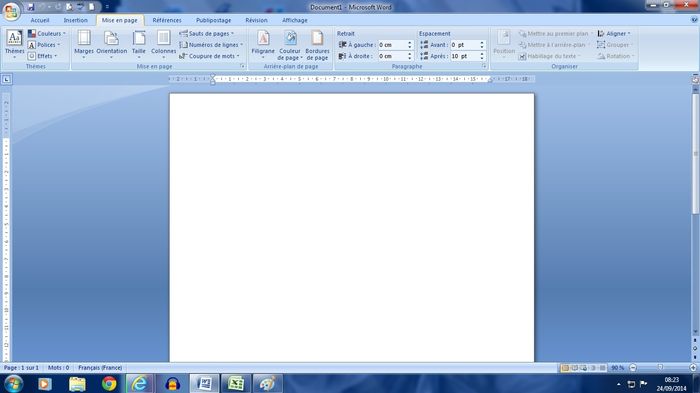Viewport: 700px width, 393px height.
Task: Open Mise en page dialog launcher
Action: coord(242,66)
